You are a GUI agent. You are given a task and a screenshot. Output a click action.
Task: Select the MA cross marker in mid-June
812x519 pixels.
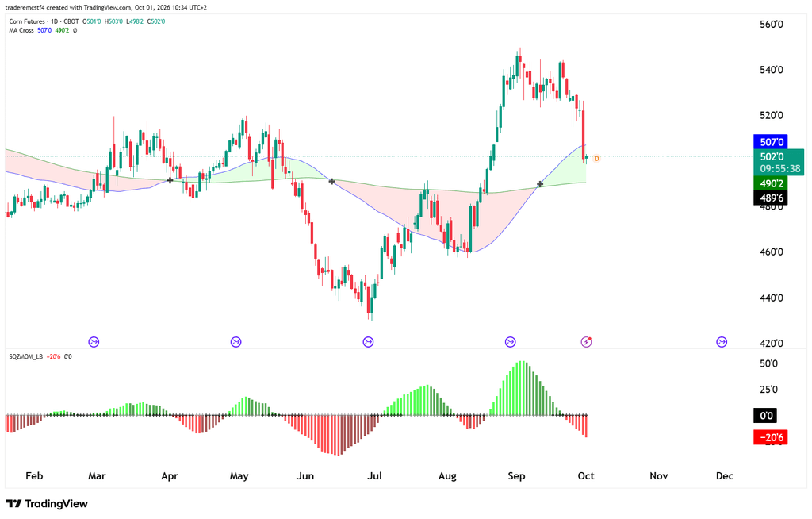[x=332, y=182]
